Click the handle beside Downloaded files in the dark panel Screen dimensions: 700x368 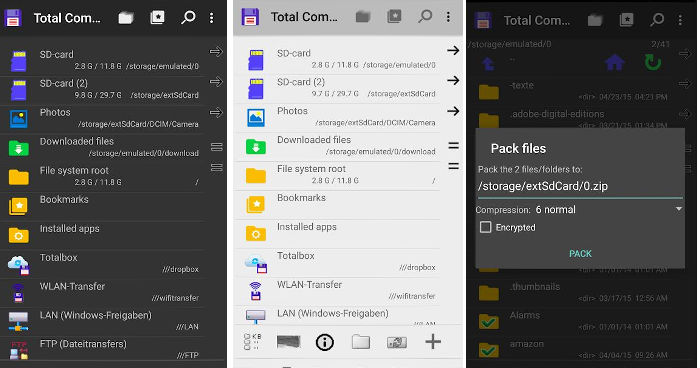[x=217, y=147]
